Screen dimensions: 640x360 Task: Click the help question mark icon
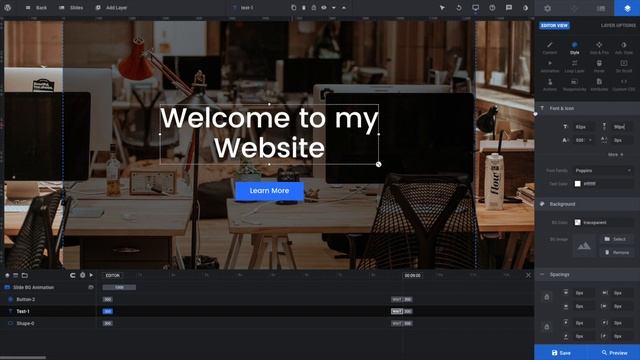492,8
